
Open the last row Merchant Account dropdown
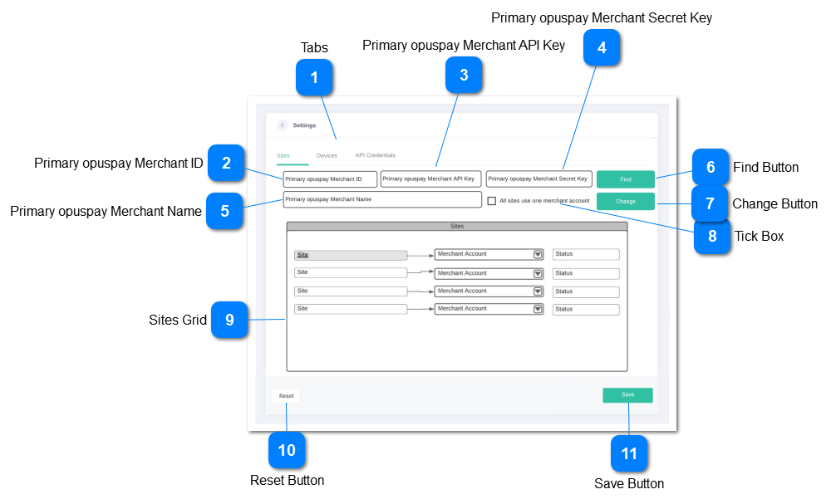[x=538, y=309]
